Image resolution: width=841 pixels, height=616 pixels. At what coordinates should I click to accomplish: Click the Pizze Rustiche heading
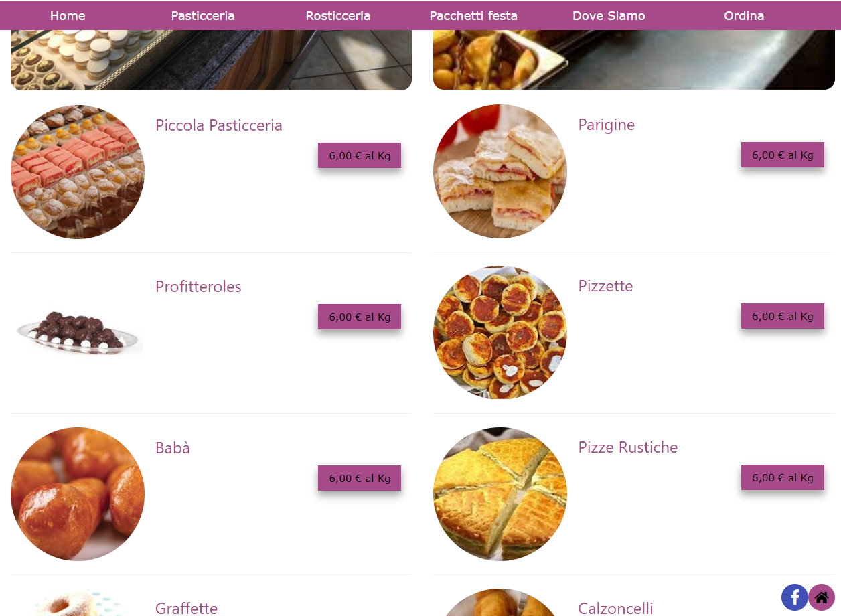pyautogui.click(x=628, y=447)
